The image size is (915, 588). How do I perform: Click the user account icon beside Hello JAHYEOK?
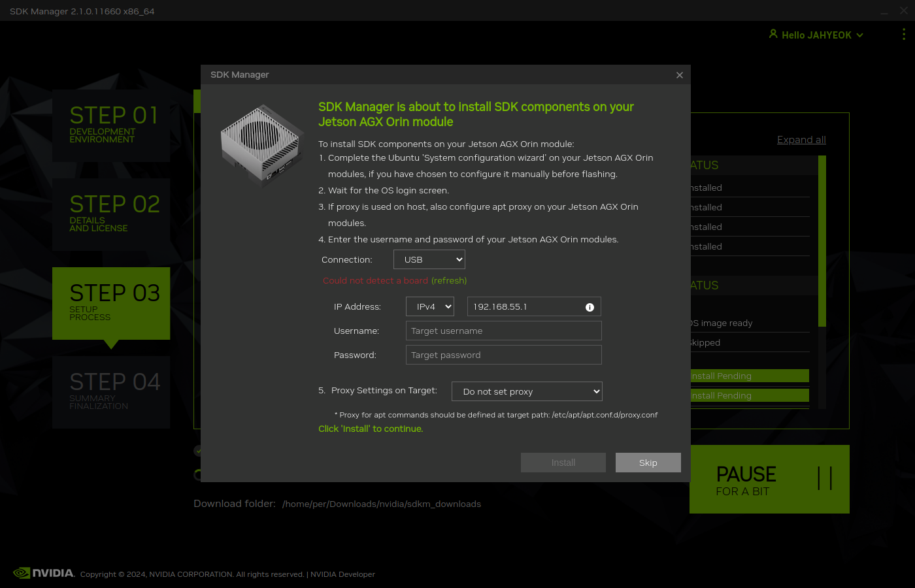(x=773, y=34)
